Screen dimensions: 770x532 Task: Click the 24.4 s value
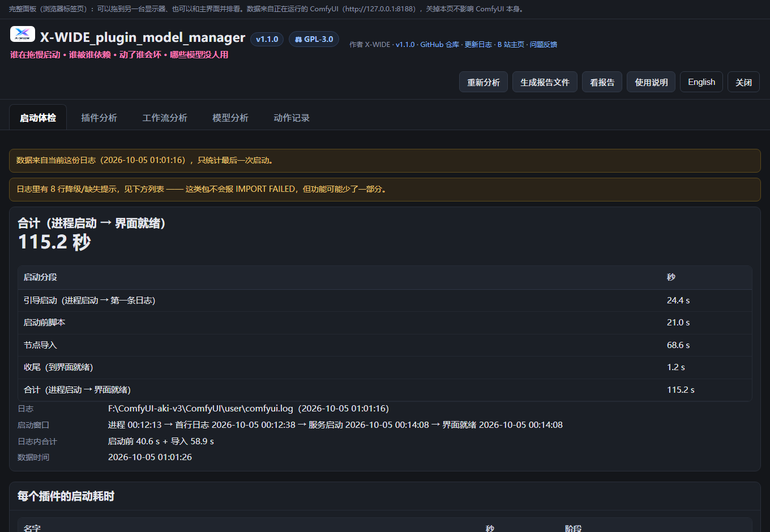[x=678, y=301]
